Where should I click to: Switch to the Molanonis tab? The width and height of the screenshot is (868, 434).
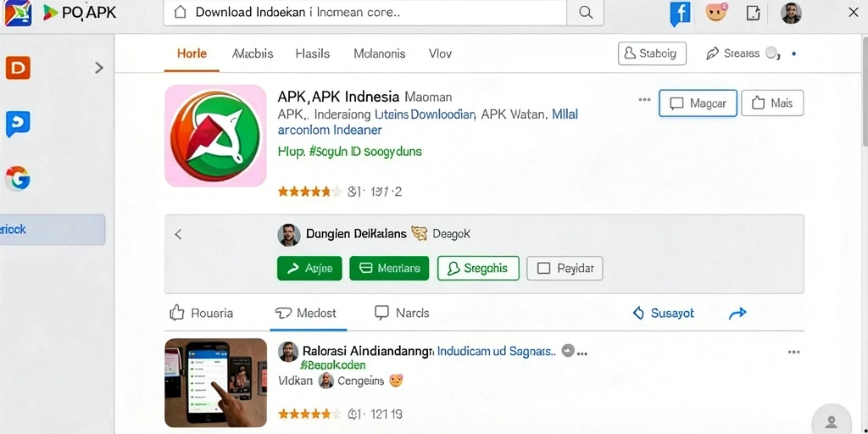(379, 53)
